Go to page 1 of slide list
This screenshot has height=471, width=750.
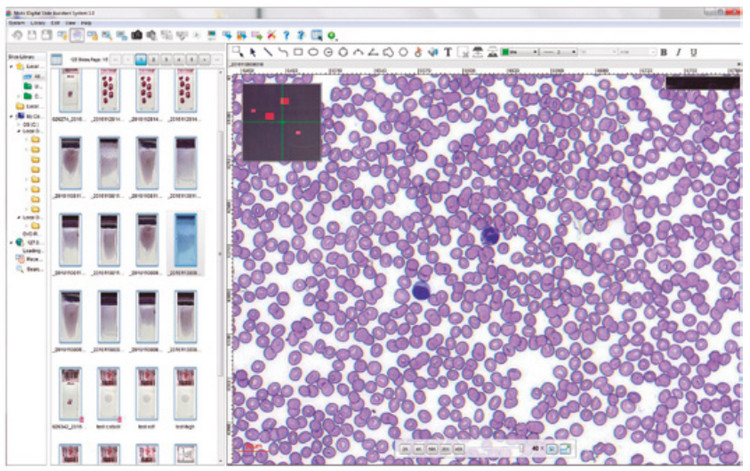point(142,59)
